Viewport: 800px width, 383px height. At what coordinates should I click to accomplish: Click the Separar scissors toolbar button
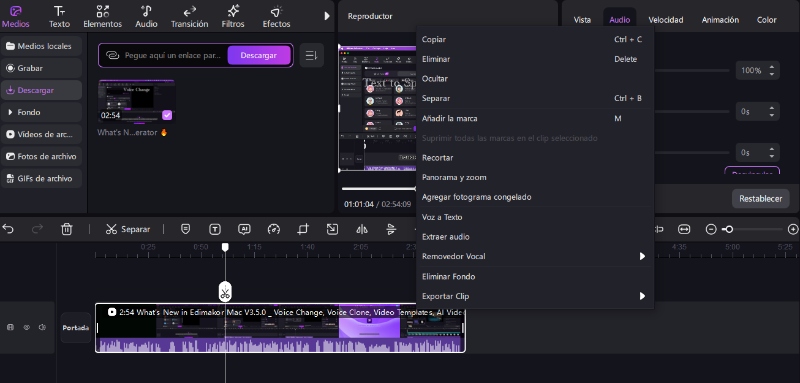[128, 229]
